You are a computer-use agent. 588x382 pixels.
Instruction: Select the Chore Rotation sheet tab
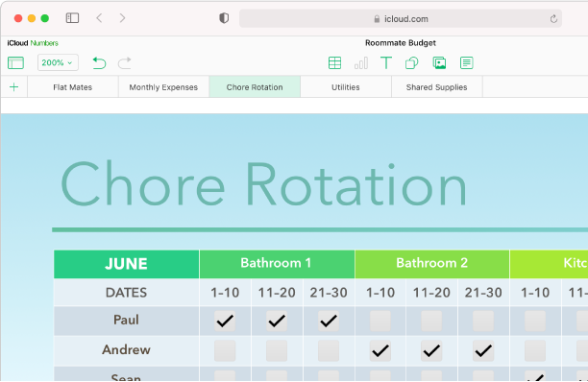point(255,87)
